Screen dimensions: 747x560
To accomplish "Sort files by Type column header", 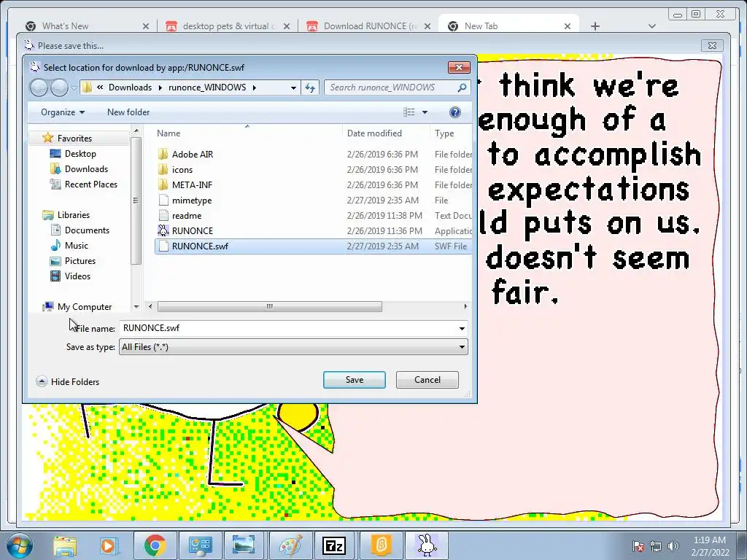I will [x=444, y=133].
